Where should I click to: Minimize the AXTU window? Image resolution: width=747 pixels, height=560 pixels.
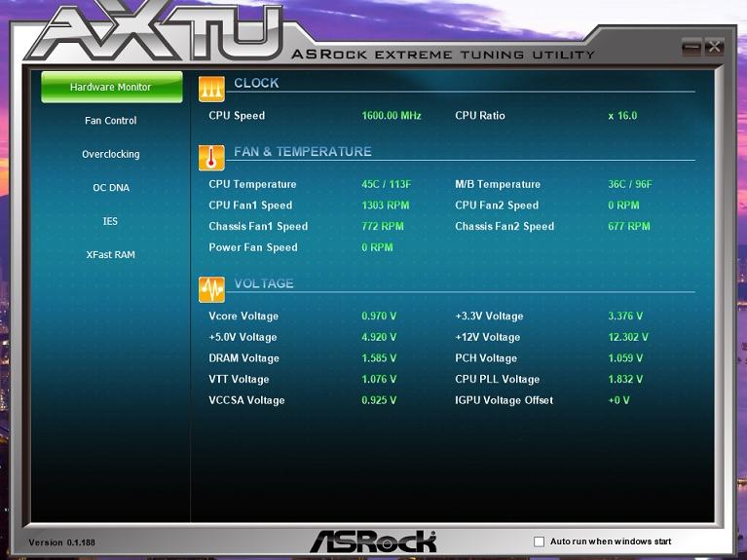pos(691,47)
